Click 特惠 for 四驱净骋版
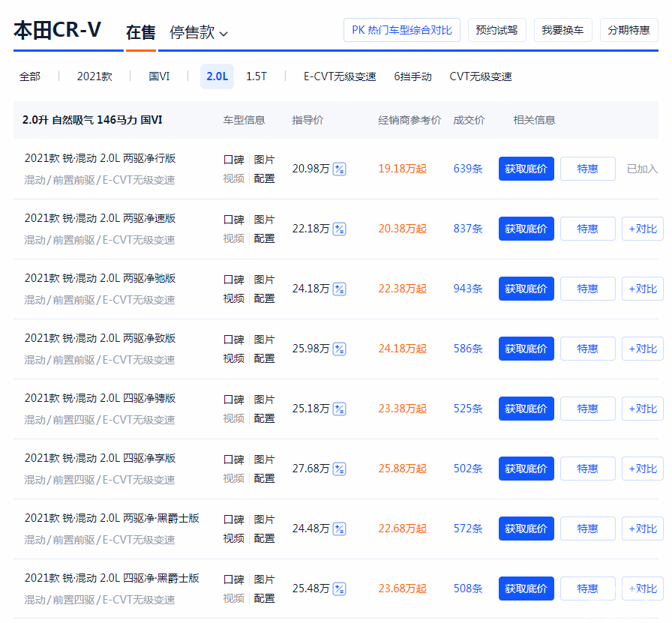Screen dimensions: 672x623 point(587,409)
